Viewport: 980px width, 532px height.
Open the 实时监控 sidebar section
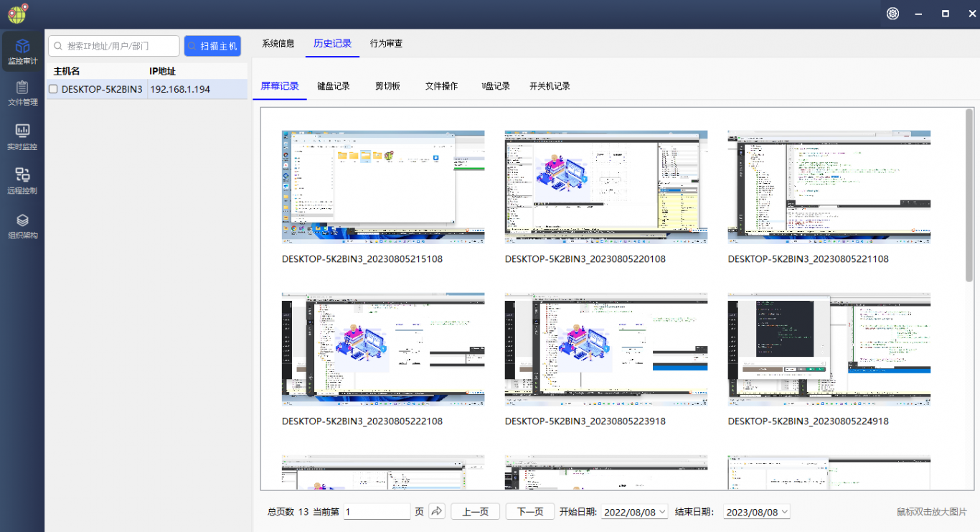(x=22, y=137)
